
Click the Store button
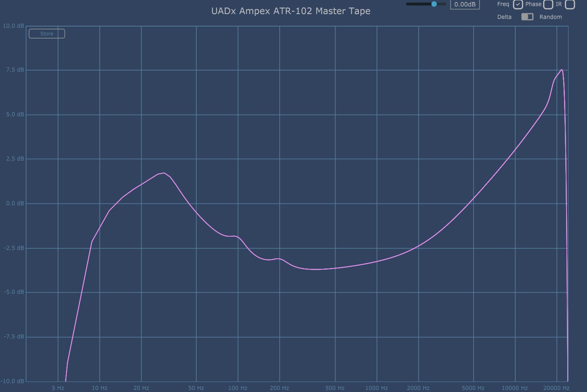[47, 34]
